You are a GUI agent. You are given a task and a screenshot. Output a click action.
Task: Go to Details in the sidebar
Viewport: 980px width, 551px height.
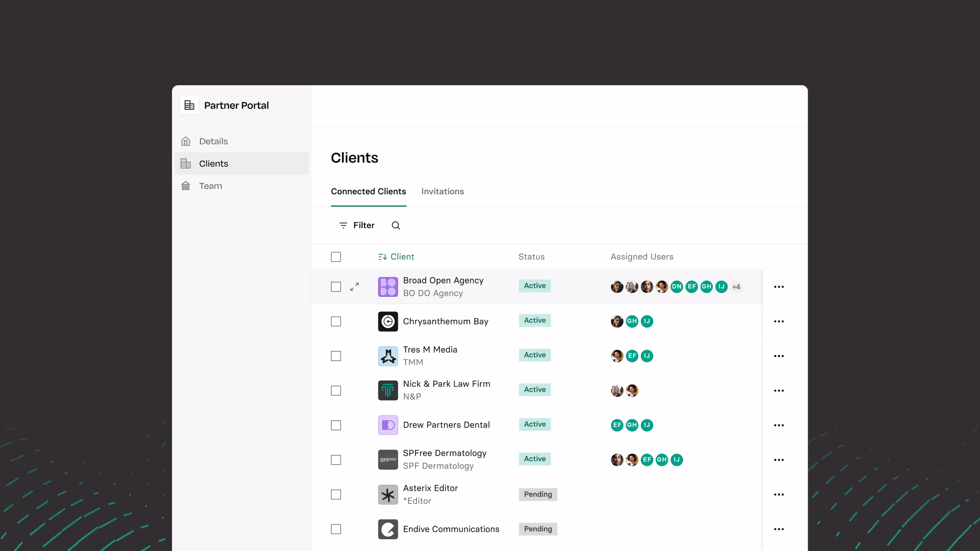pyautogui.click(x=213, y=142)
